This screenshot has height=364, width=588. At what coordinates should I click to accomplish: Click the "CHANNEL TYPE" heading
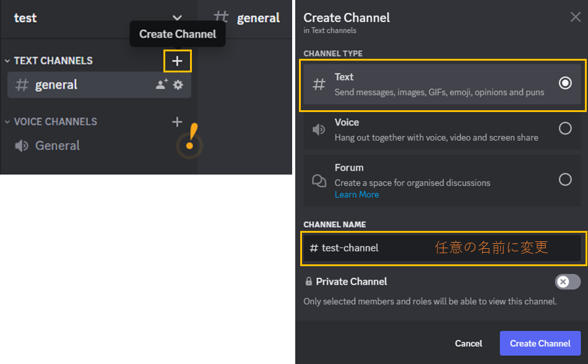tap(332, 54)
